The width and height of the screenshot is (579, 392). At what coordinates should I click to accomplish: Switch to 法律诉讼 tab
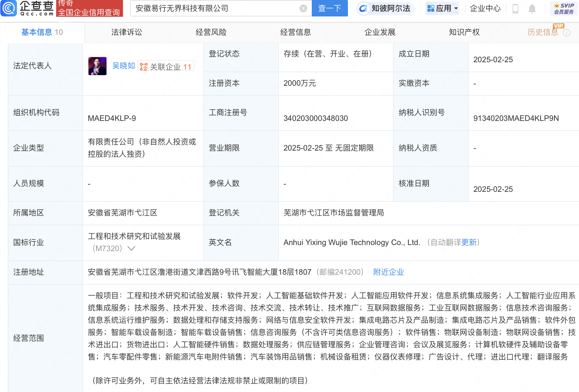pos(127,32)
